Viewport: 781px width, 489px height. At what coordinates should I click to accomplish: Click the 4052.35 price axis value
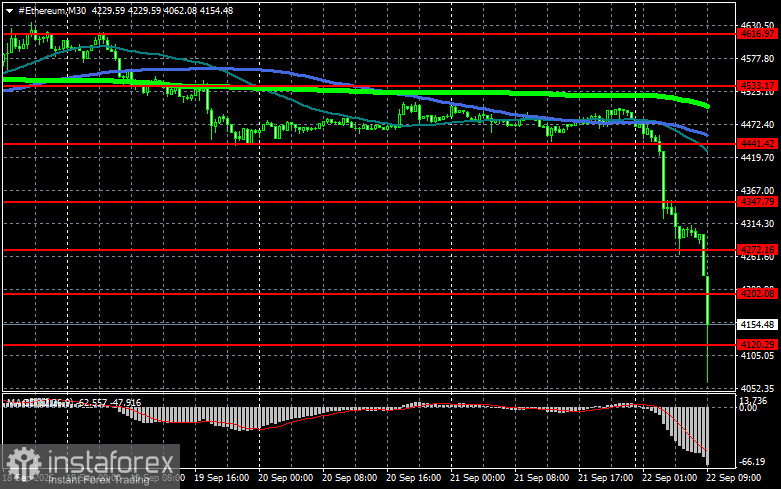(x=757, y=388)
